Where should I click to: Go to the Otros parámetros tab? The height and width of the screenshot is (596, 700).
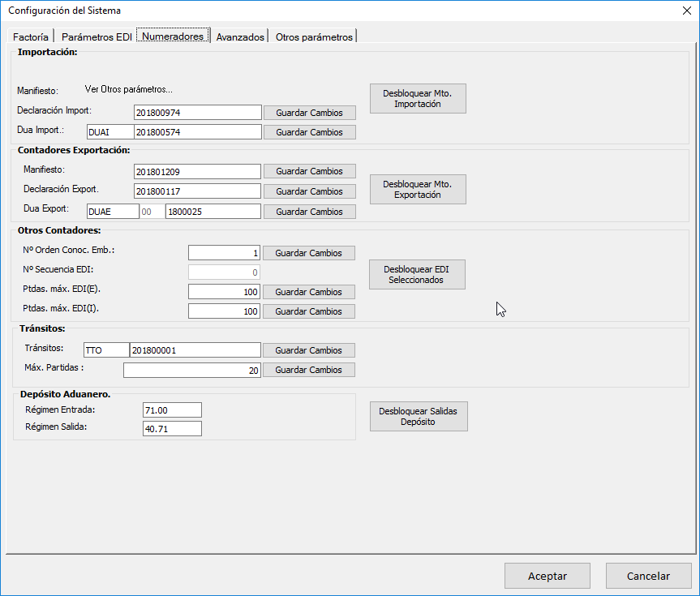[x=314, y=36]
